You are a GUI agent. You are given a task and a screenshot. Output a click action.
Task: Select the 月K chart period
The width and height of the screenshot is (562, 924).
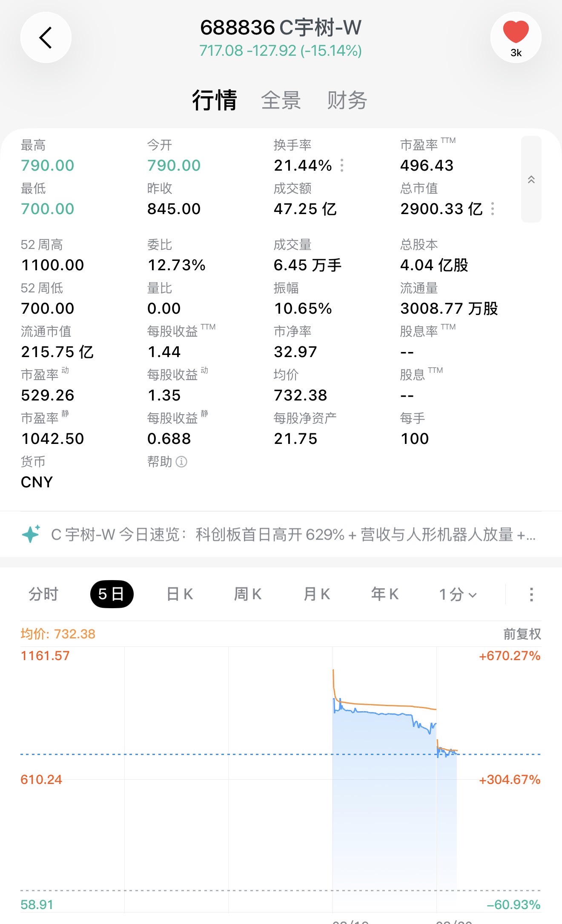click(317, 594)
